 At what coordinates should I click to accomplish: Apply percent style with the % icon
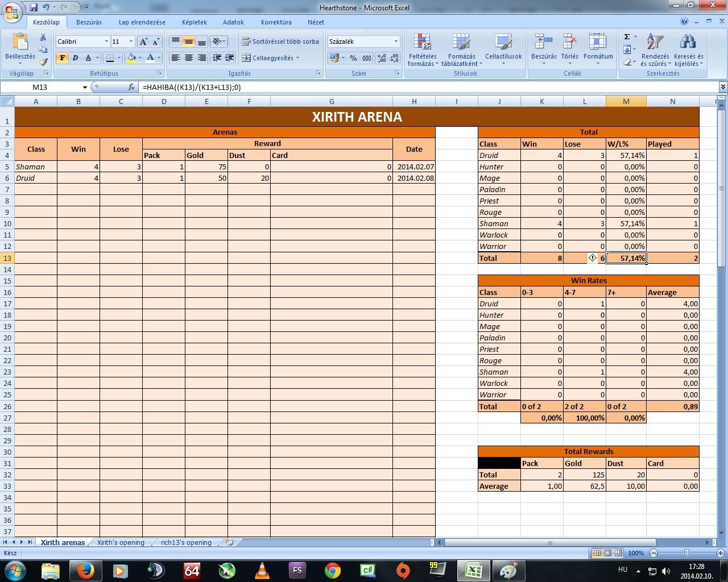coord(353,58)
